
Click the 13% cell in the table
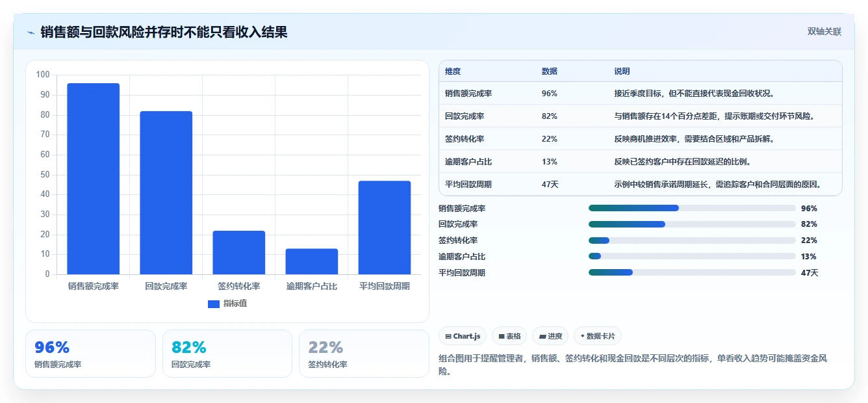pos(549,162)
